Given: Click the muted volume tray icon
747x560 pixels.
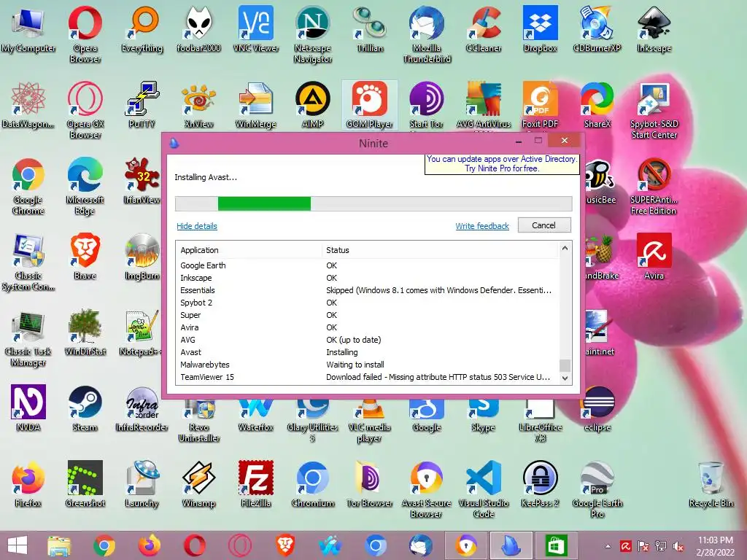Looking at the screenshot, I should coord(678,546).
